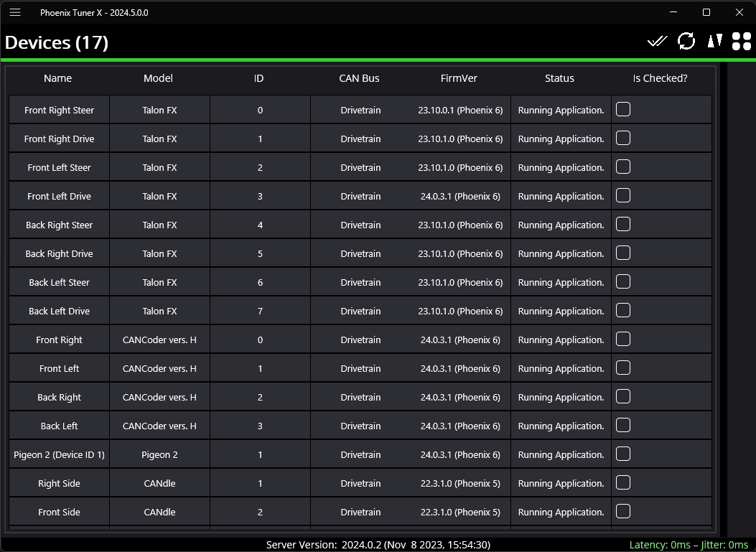This screenshot has width=756, height=552.
Task: Switch to the grid card view icon
Action: pyautogui.click(x=741, y=42)
